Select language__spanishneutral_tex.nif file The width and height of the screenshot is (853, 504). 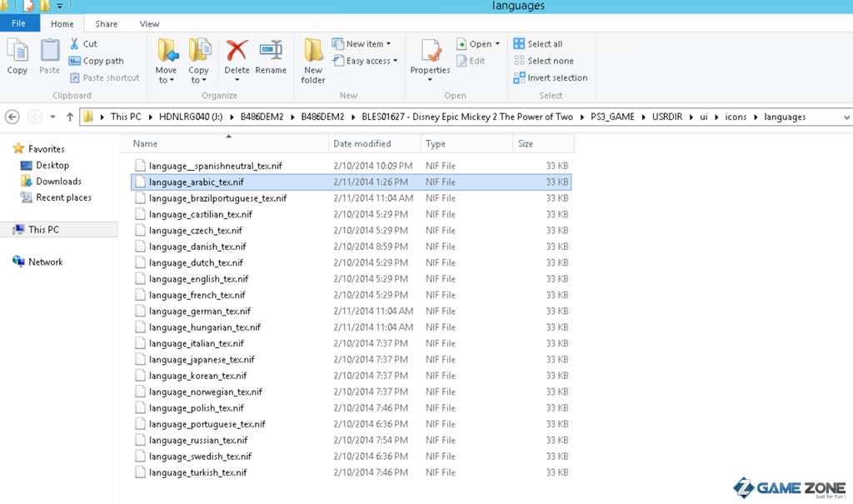(351, 166)
